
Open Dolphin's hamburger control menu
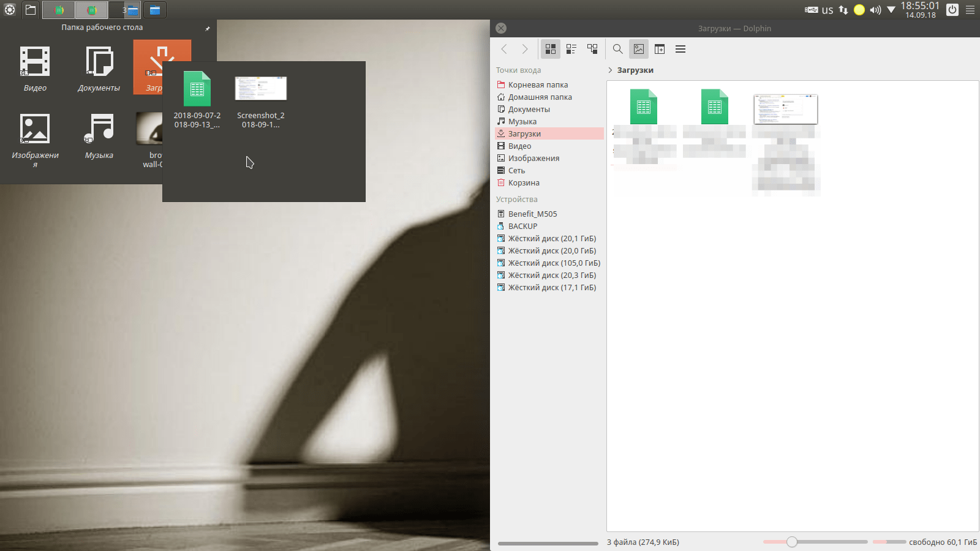coord(680,49)
